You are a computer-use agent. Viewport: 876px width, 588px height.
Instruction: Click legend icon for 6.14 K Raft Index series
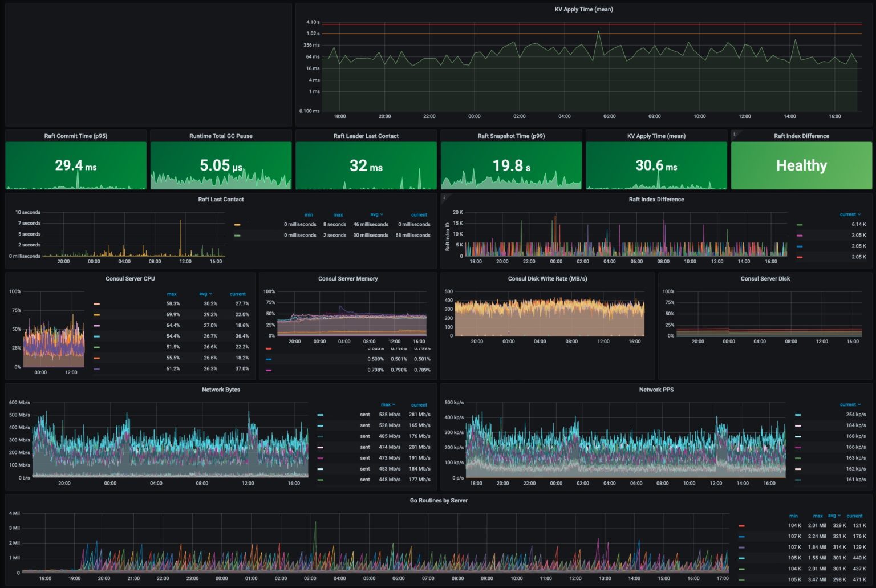click(800, 225)
